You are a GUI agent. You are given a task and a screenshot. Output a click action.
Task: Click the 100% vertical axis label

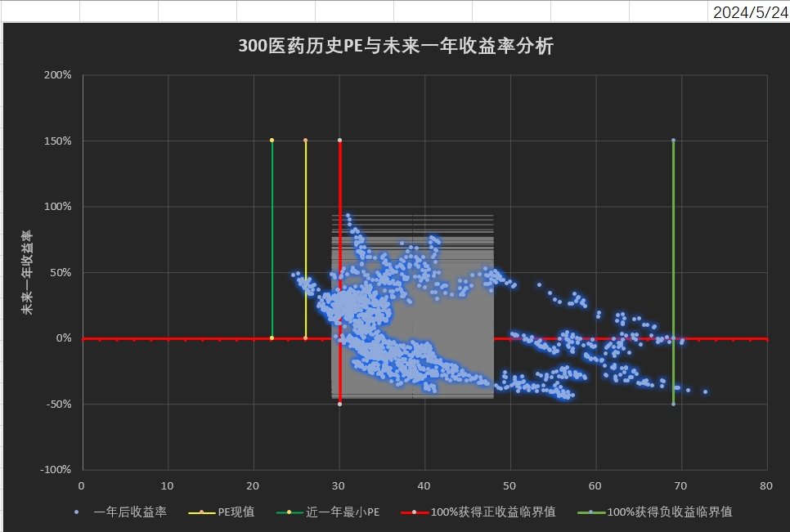(x=58, y=207)
